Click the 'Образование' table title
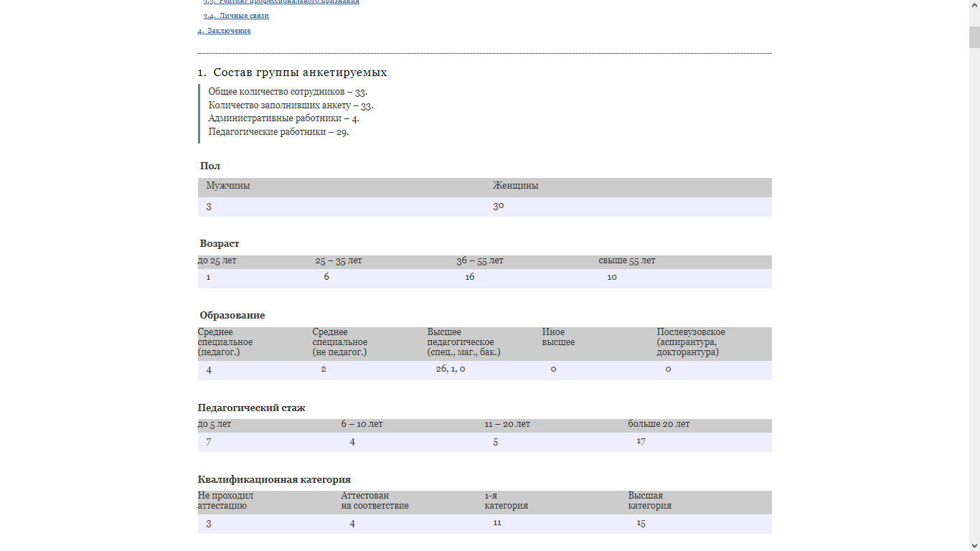This screenshot has width=980, height=551. tap(232, 315)
